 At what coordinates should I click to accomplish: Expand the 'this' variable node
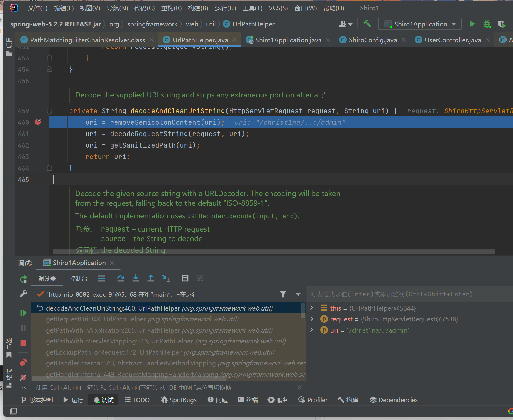pyautogui.click(x=312, y=308)
